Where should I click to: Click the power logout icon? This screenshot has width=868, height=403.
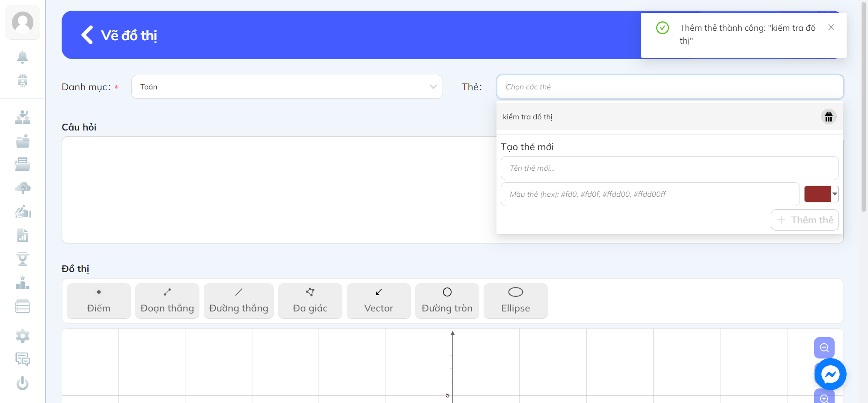click(x=23, y=383)
